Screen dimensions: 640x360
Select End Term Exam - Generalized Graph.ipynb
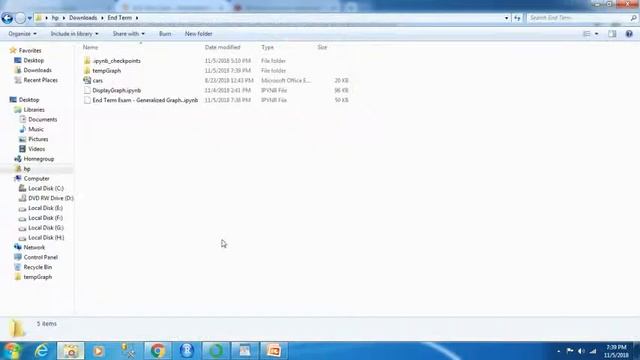click(145, 100)
